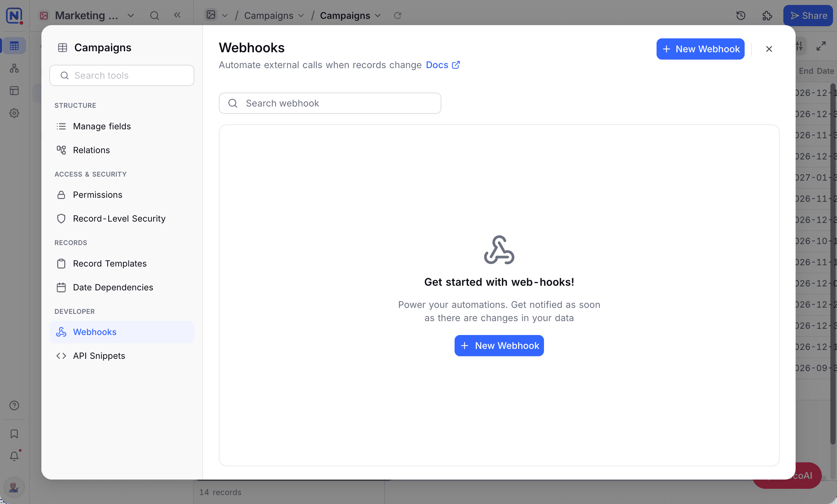Click the Search webhook input field
837x504 pixels.
330,103
